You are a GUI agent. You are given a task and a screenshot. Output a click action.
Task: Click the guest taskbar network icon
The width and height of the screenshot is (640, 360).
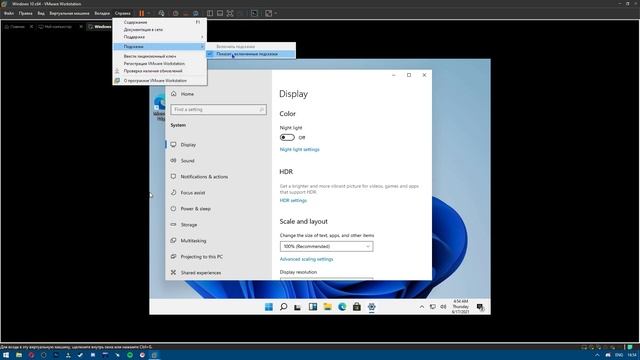[x=433, y=307]
